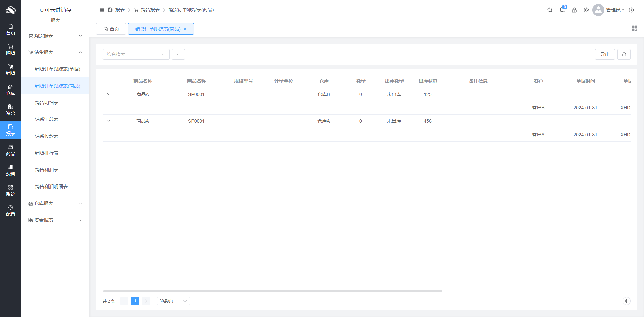The image size is (644, 317).
Task: Expand the 购货报表 menu group
Action: click(x=55, y=36)
